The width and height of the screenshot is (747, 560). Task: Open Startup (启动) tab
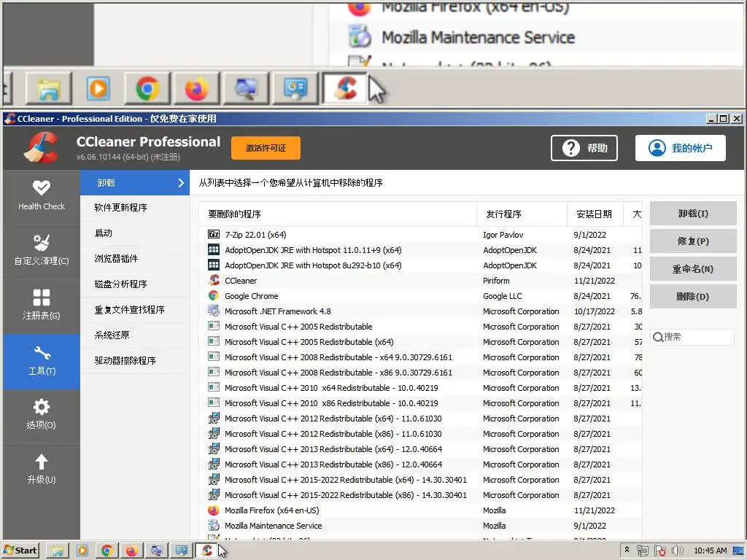(x=135, y=233)
